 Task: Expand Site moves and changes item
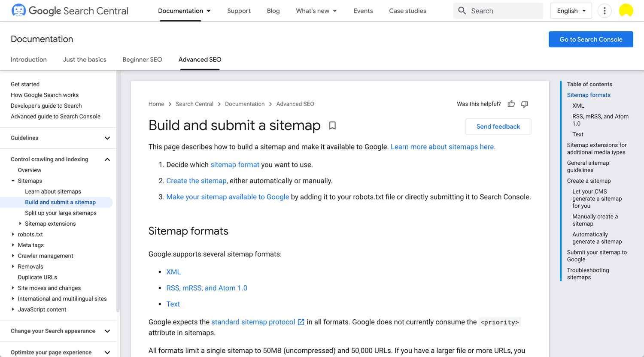(13, 288)
